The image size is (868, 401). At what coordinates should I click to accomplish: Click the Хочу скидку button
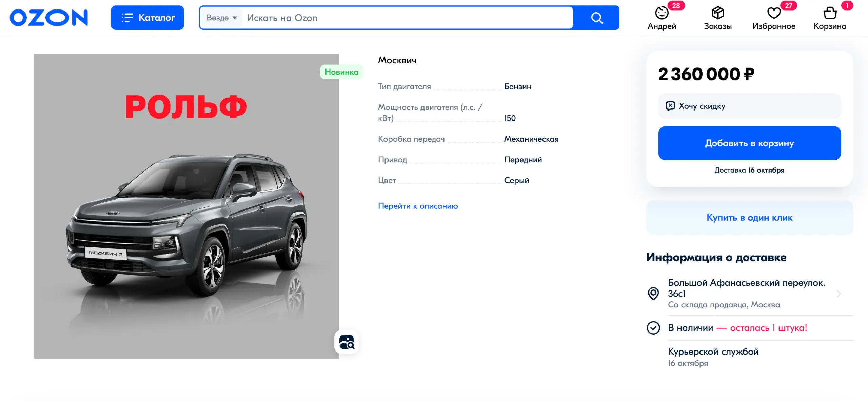(x=749, y=106)
